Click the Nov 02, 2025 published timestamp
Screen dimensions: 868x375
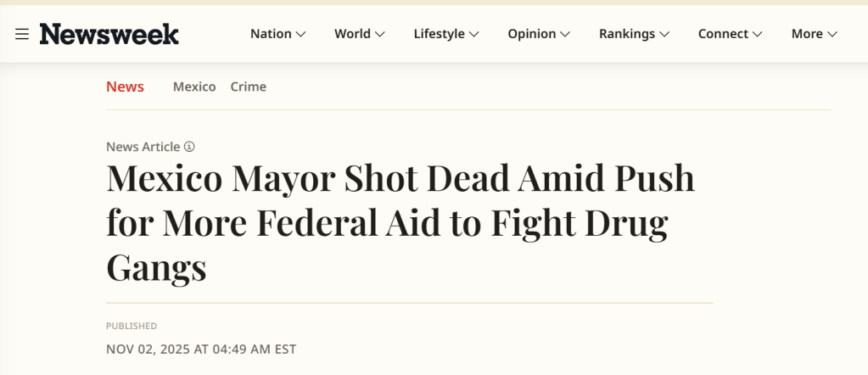coord(201,349)
